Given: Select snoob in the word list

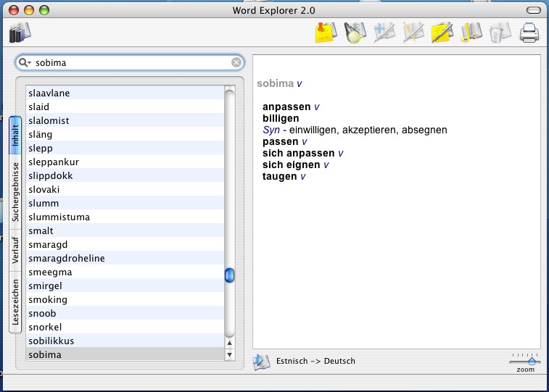Looking at the screenshot, I should [x=125, y=313].
